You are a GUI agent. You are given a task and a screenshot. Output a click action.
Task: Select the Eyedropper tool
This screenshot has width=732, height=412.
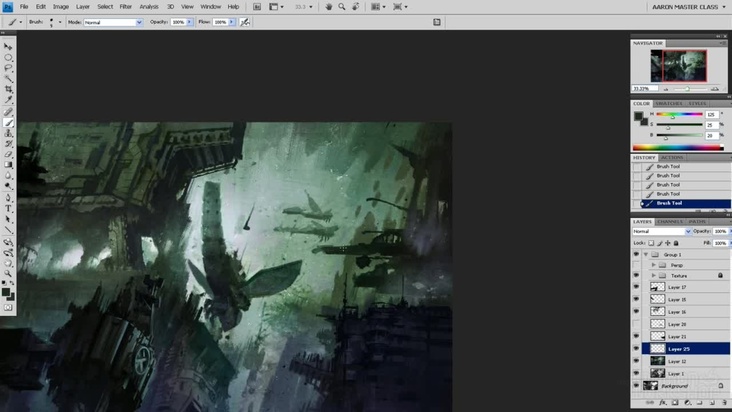8,100
